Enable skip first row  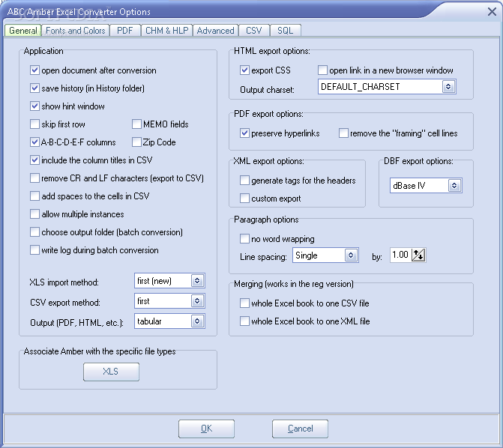point(34,124)
